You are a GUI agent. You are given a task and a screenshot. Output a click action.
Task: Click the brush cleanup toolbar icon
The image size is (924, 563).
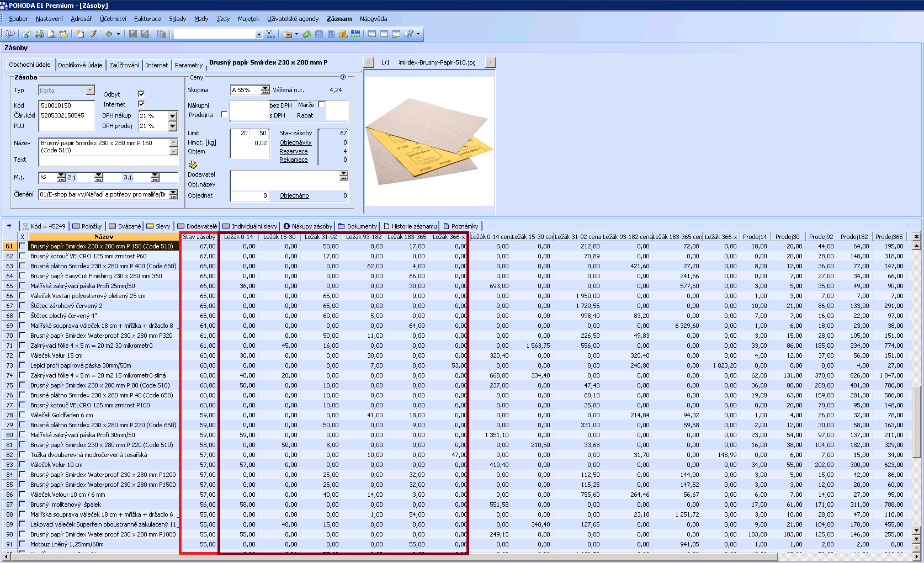[x=93, y=34]
